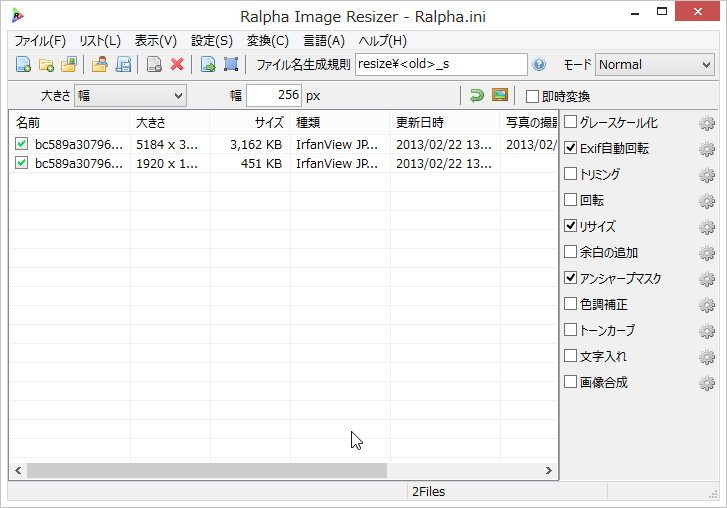The width and height of the screenshot is (727, 508).
Task: Click the horizontal scrollbar thumb
Action: point(207,470)
